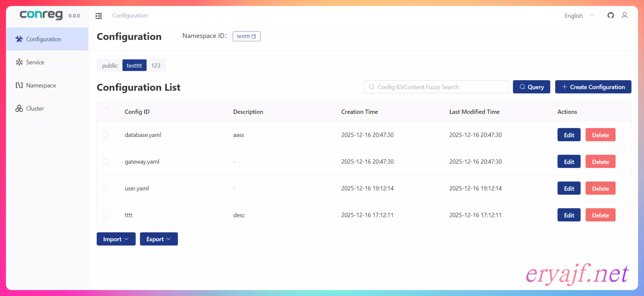This screenshot has width=644, height=296.
Task: Check the user.yaml row checkbox
Action: click(x=105, y=188)
